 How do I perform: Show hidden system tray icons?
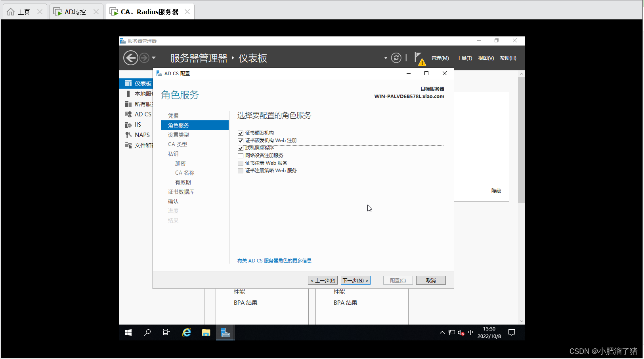[442, 332]
